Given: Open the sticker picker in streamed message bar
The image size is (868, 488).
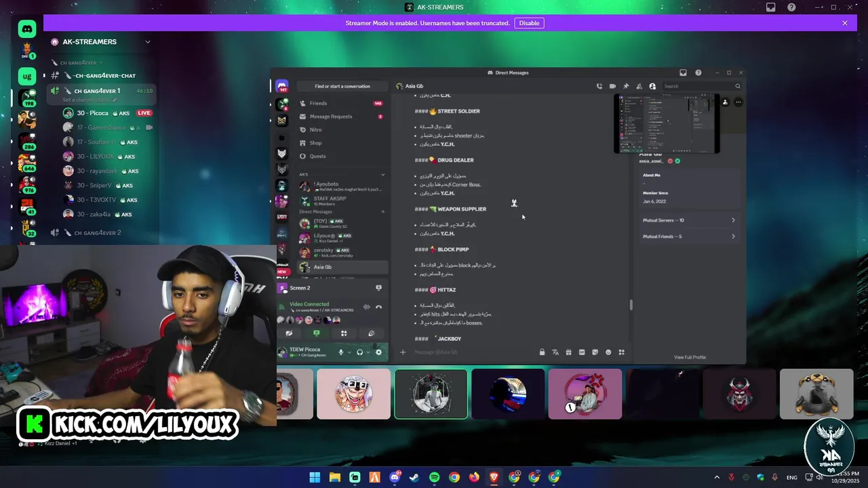Looking at the screenshot, I should (x=595, y=352).
